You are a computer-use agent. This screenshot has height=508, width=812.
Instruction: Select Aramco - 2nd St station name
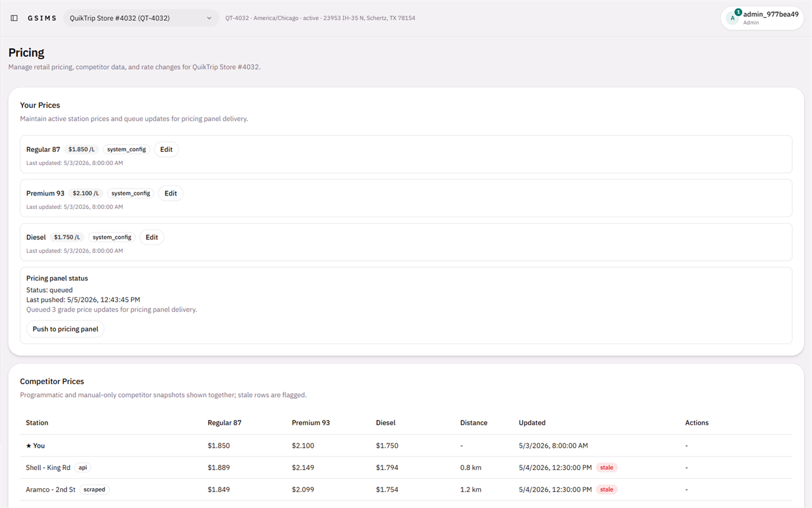51,490
